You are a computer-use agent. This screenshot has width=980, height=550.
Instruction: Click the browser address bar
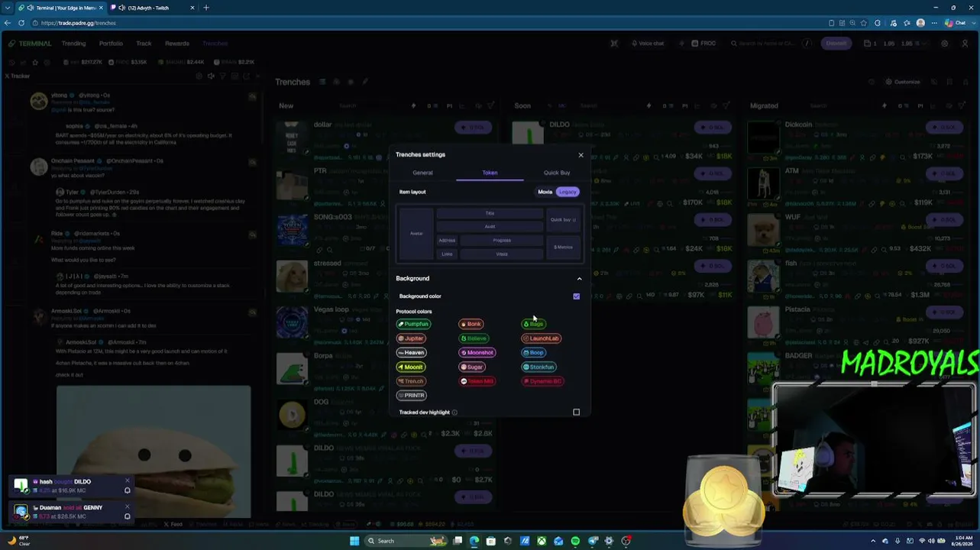(x=428, y=23)
